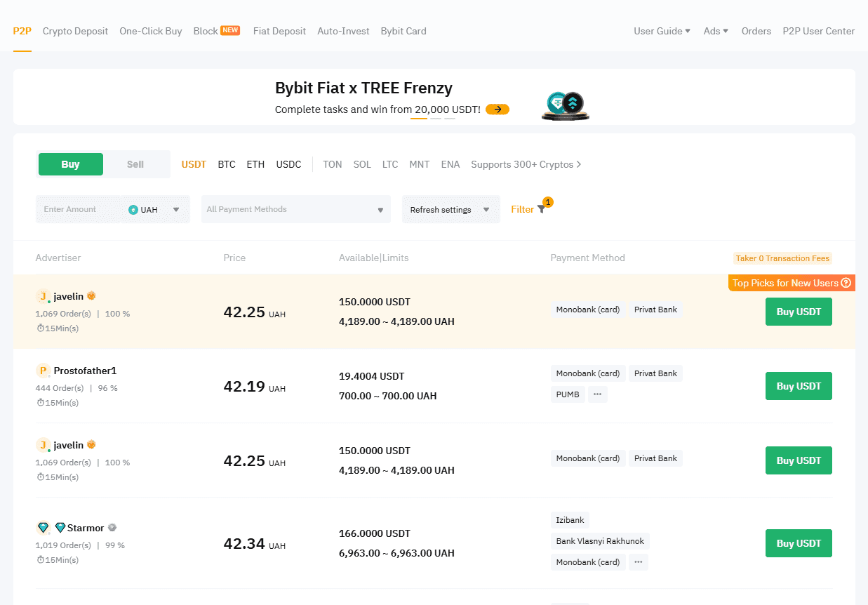Buy USDT from Prostofather1
The image size is (868, 605).
pos(799,386)
